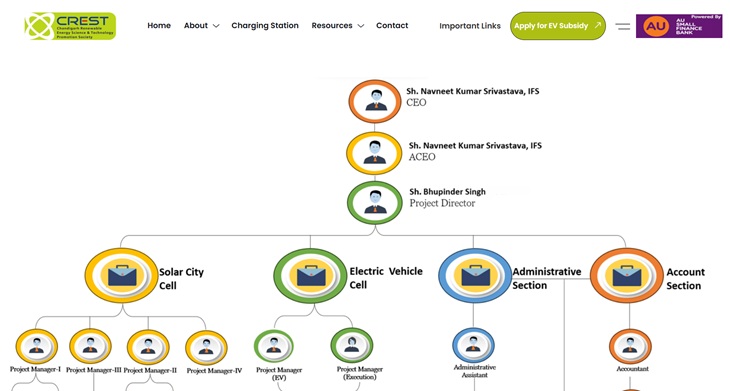
Task: Expand the Resources dropdown chevron
Action: (x=361, y=26)
